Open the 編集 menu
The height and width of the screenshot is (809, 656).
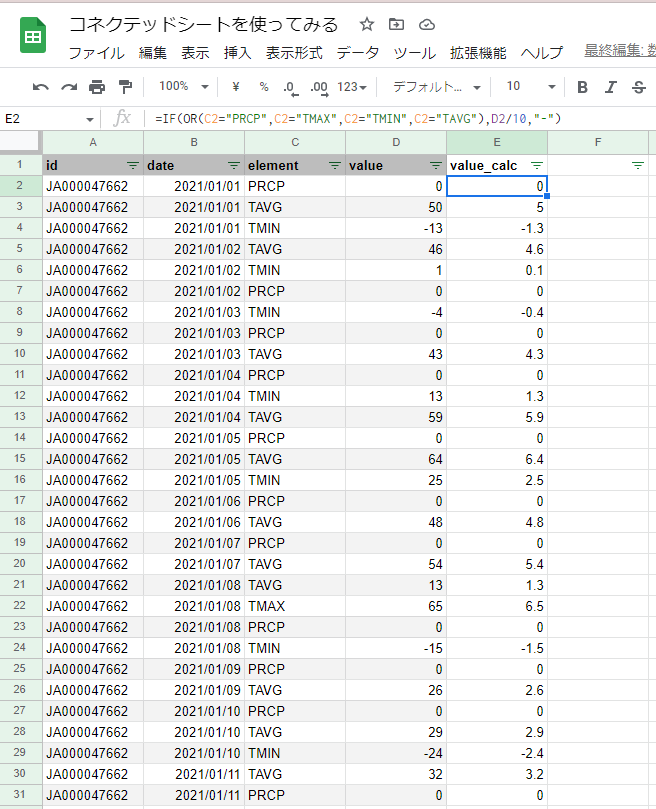(152, 53)
